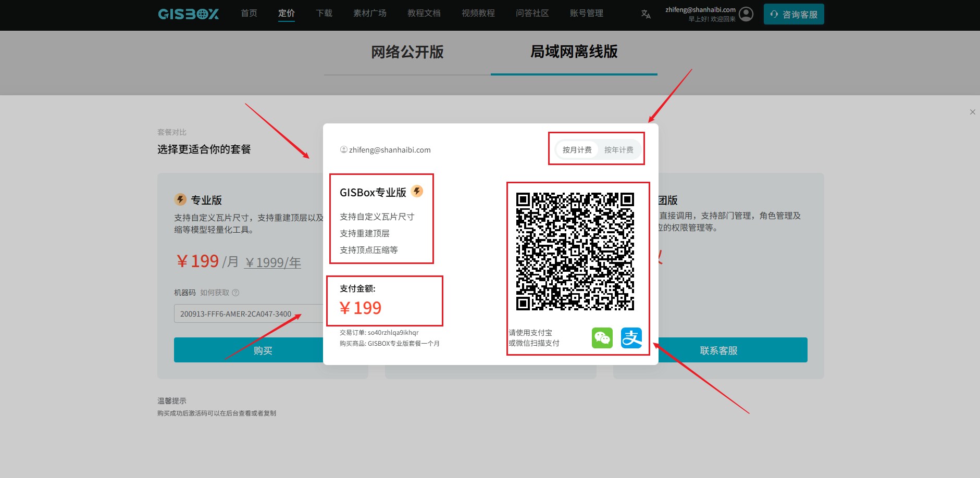Viewport: 980px width, 478px height.
Task: Select 按月计费 billing option
Action: tap(577, 150)
